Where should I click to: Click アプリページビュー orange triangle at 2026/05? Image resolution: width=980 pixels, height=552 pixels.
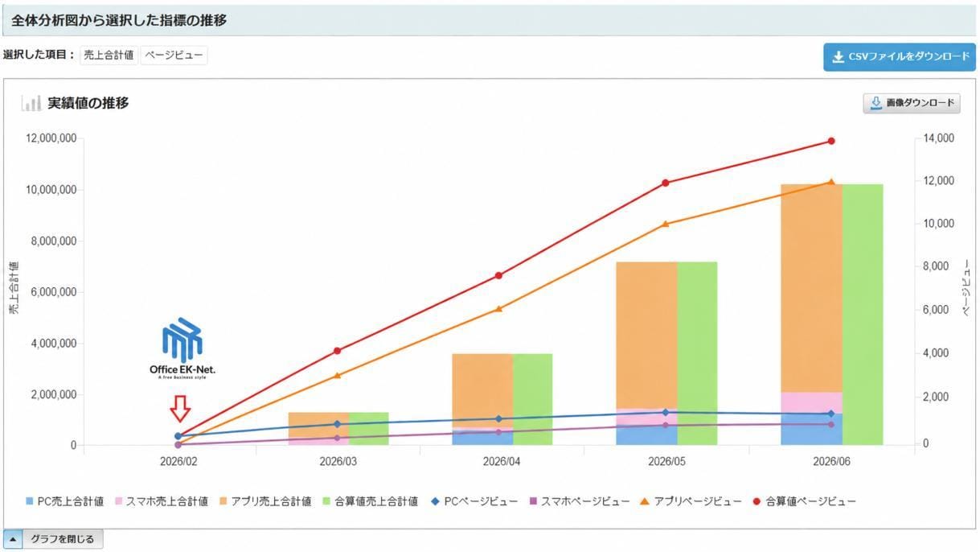666,224
